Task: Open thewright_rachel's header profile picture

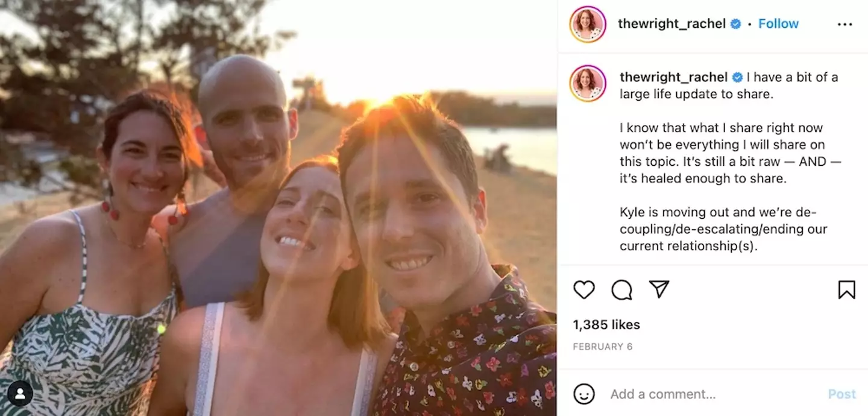Action: pos(587,24)
